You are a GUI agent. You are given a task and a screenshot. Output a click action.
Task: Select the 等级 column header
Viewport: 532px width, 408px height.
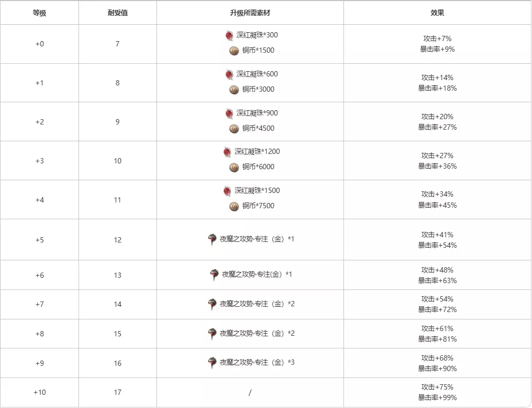(40, 13)
